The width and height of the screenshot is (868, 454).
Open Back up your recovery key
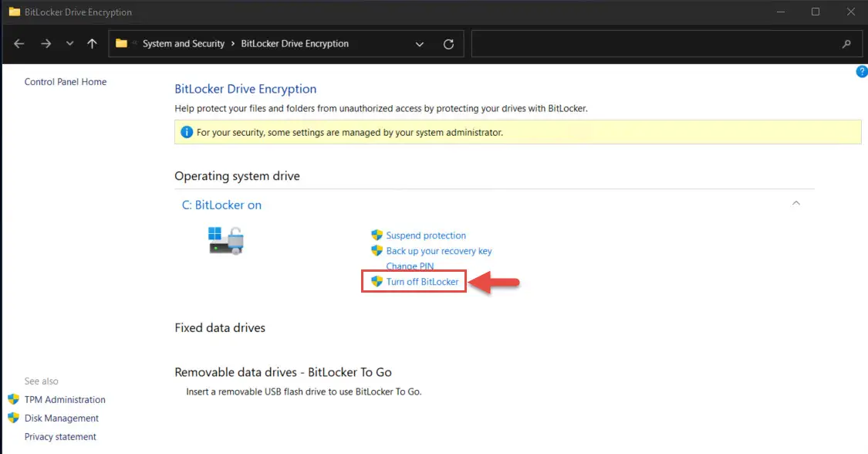(439, 251)
